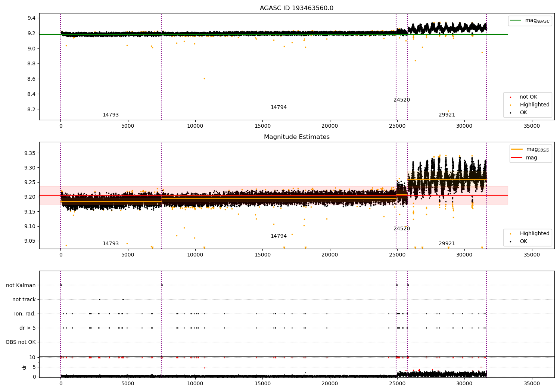Click x-axis tick 35000 in the top plot
The height and width of the screenshot is (392, 560).
tap(532, 126)
